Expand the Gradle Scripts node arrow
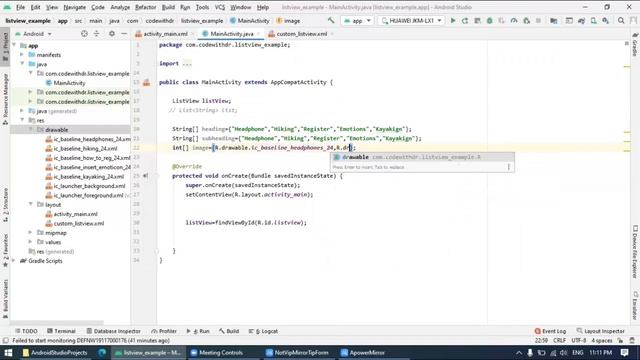 (x=14, y=261)
